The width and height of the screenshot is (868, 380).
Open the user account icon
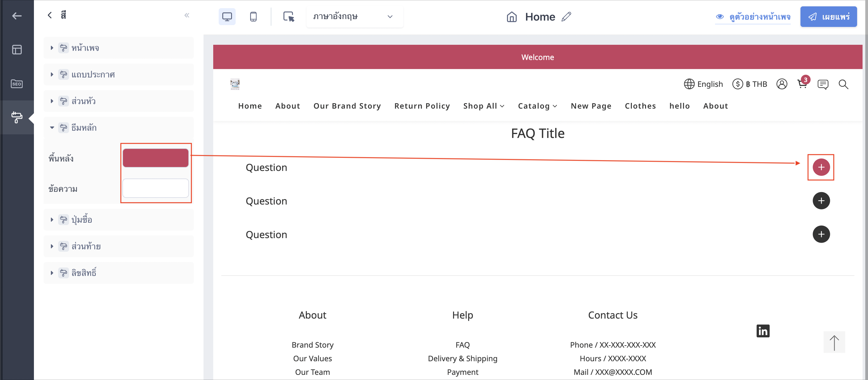782,84
